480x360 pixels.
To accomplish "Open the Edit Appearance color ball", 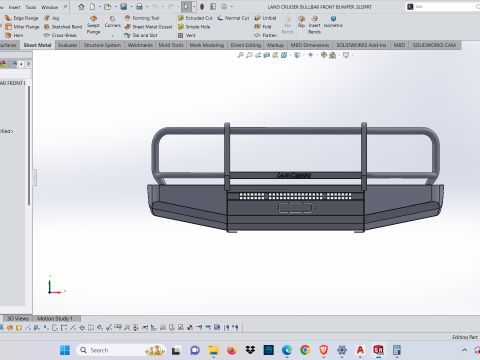I will tap(323, 55).
